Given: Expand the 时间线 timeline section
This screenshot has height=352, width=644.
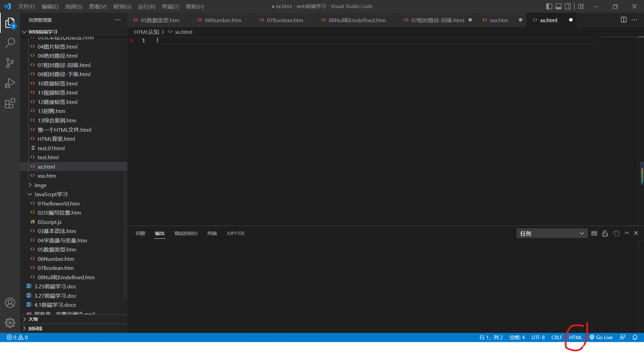Looking at the screenshot, I should tap(74, 329).
